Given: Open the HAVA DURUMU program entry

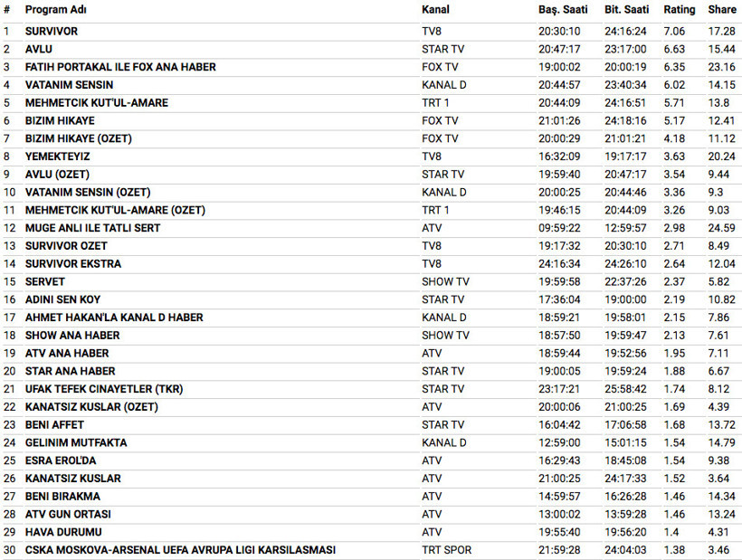Looking at the screenshot, I should (63, 532).
